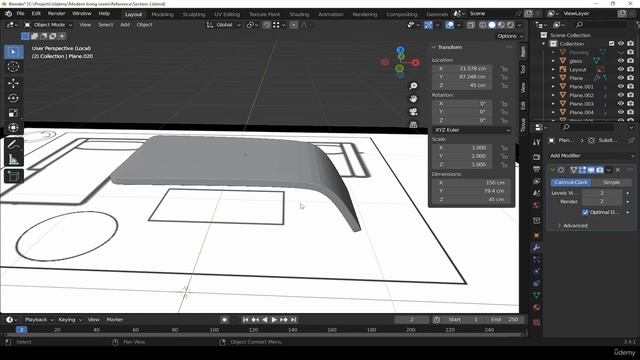Screen dimensions: 640x360
Task: Open the Object Mode dropdown
Action: coord(48,25)
